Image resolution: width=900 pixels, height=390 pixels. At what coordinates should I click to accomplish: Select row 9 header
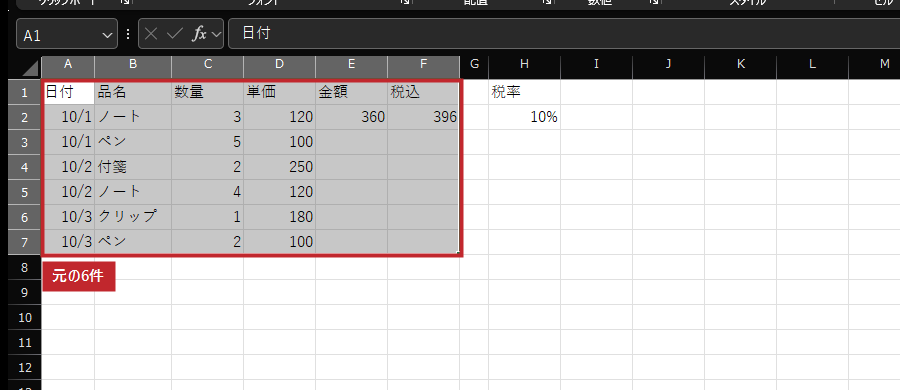coord(25,292)
